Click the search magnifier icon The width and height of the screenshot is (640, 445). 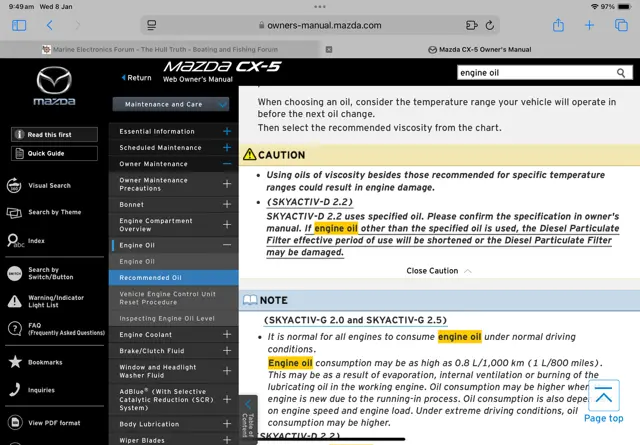click(622, 73)
